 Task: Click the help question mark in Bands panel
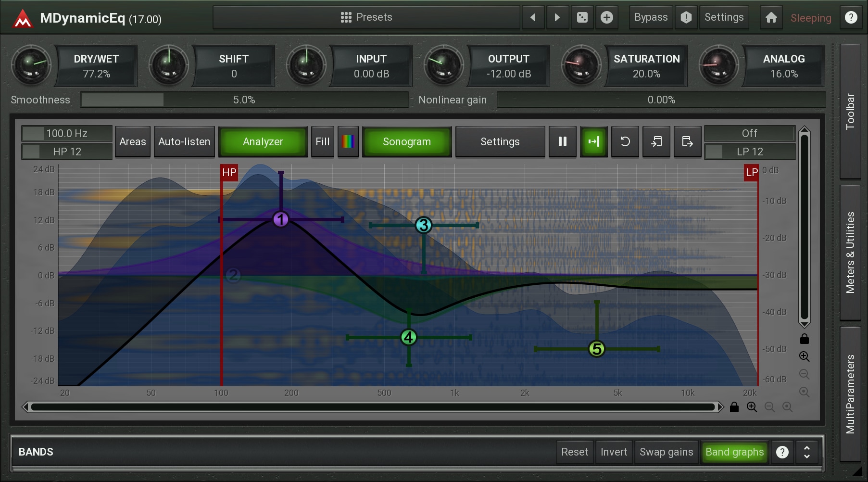782,452
